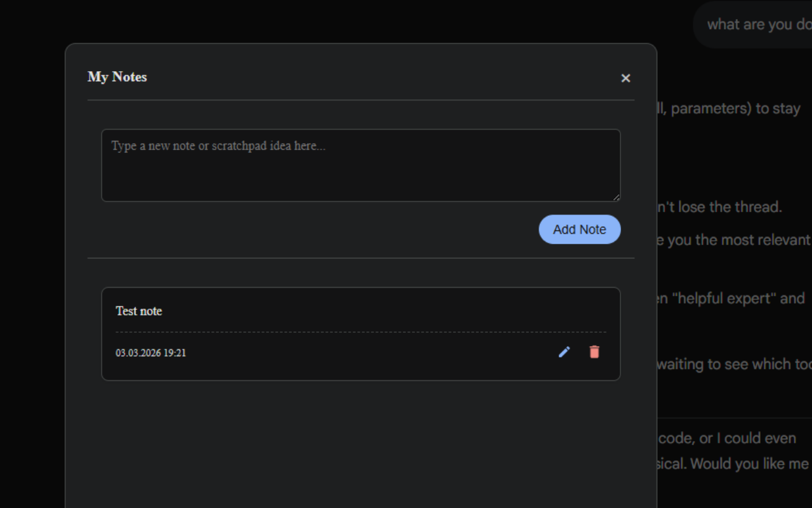Click the "code, or I could even" line
Screen dimensions: 812x508
(x=728, y=438)
